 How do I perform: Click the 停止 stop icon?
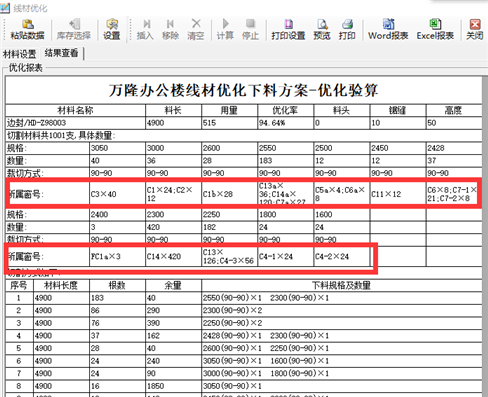pyautogui.click(x=250, y=29)
